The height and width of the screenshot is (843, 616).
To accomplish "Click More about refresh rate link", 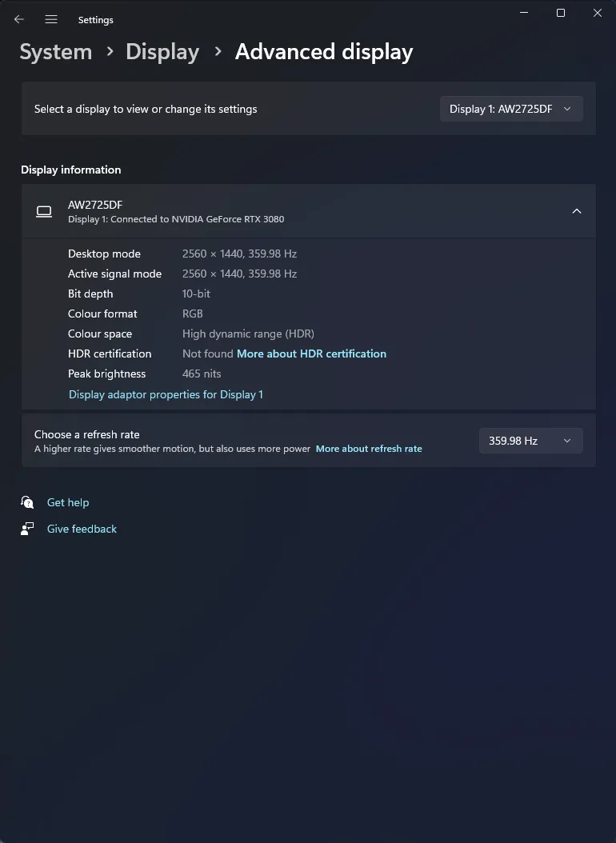I will pos(369,449).
